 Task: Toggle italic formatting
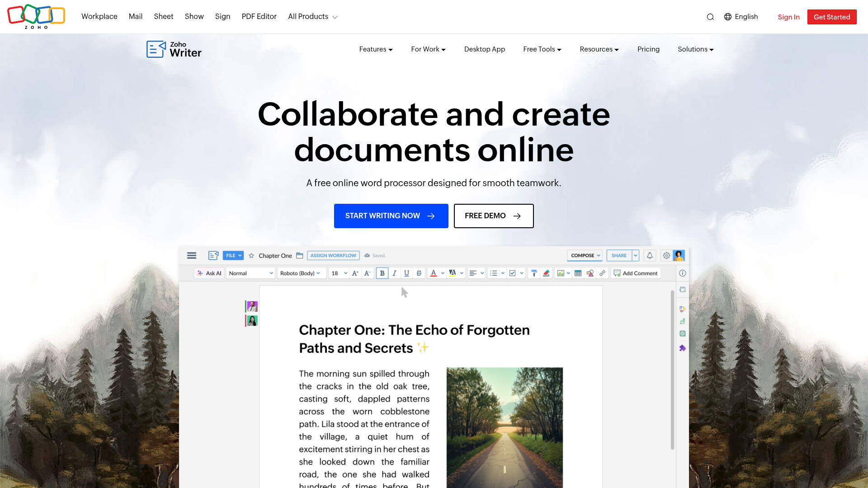click(x=394, y=273)
